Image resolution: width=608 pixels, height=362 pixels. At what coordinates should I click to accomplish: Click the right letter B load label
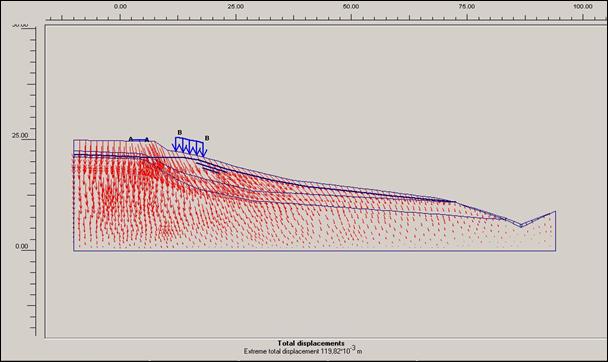pyautogui.click(x=207, y=138)
